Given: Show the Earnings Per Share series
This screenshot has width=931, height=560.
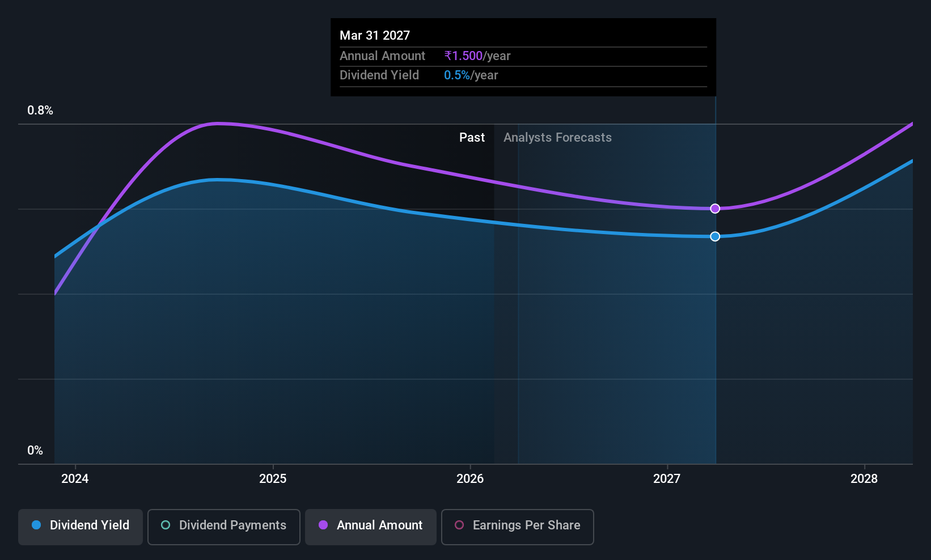Looking at the screenshot, I should click(x=518, y=527).
